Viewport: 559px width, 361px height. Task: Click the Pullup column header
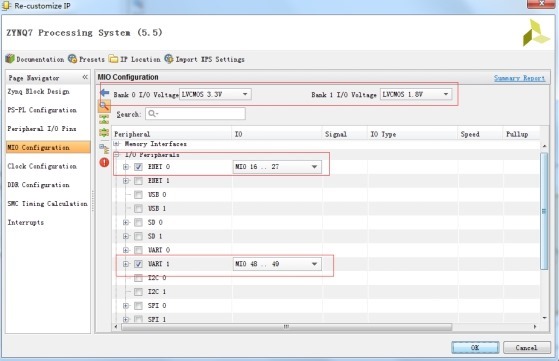click(521, 134)
